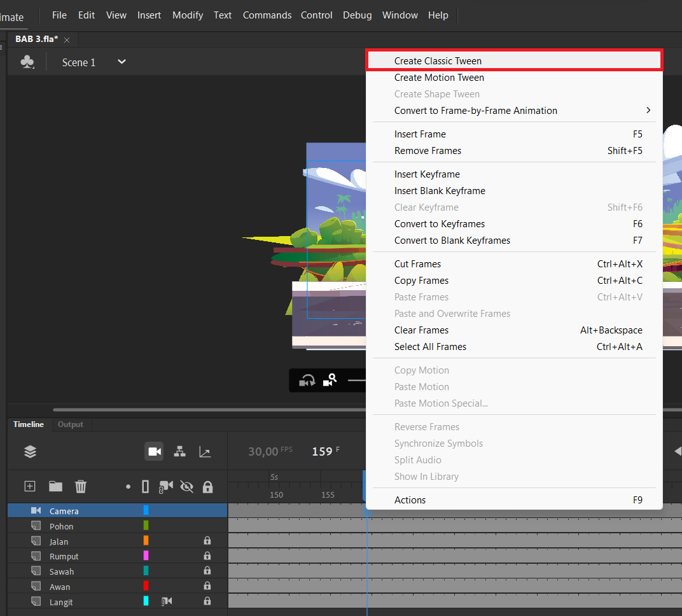Expand the Scene 1 dropdown arrow
Viewport: 682px width, 616px height.
(122, 62)
